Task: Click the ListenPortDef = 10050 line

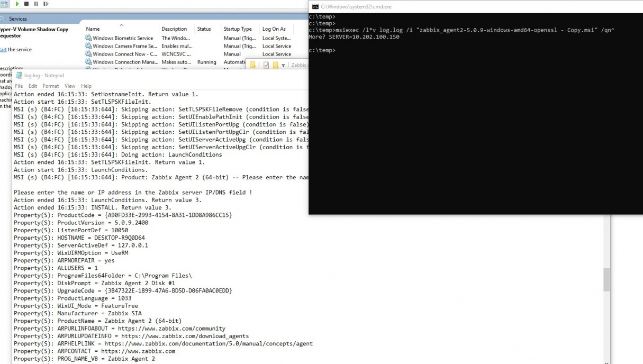Action: 71,230
